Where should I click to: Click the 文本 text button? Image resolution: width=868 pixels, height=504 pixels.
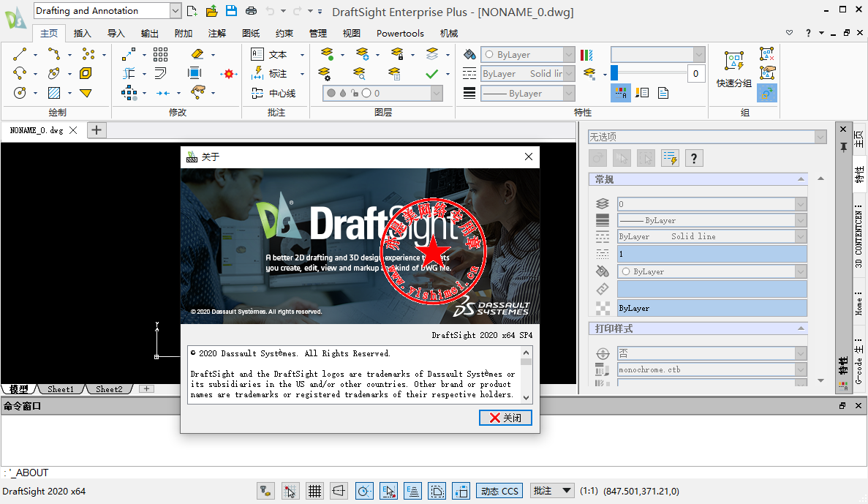click(x=277, y=54)
